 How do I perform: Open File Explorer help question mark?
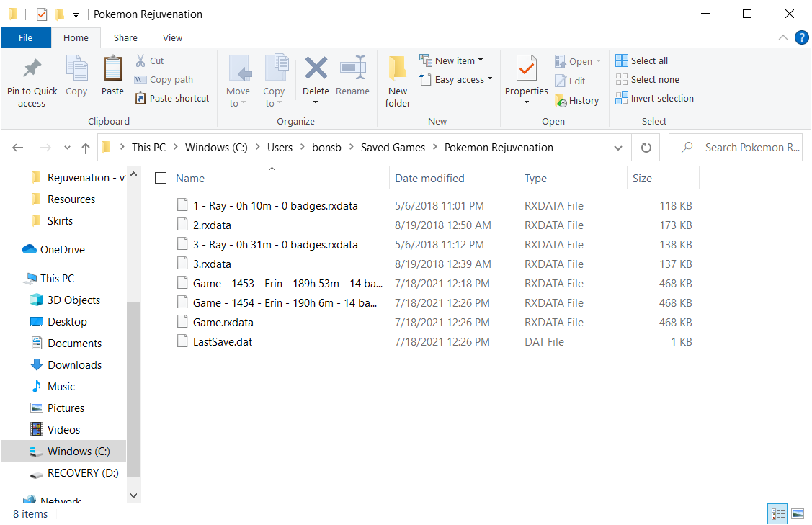click(801, 37)
